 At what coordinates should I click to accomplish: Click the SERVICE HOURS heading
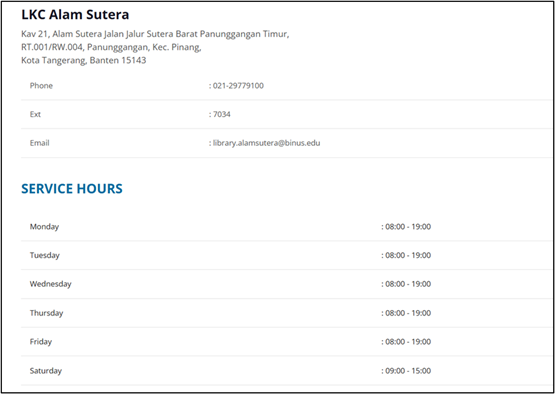coord(72,189)
